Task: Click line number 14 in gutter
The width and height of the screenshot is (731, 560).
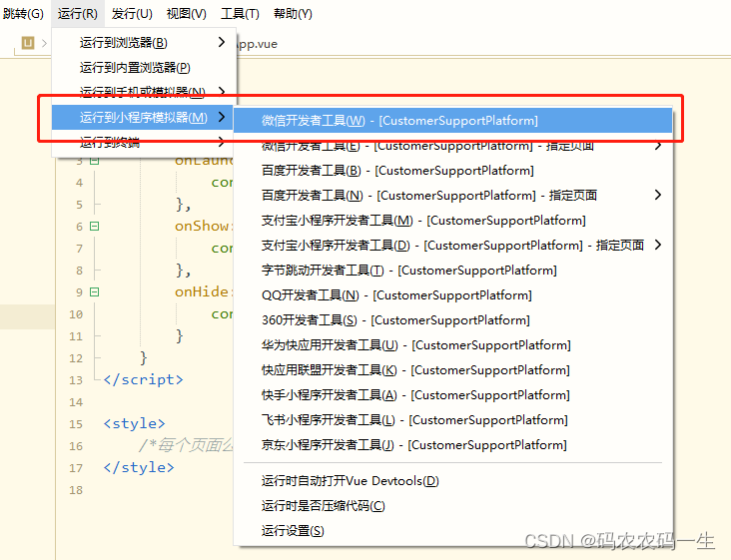Action: click(76, 402)
